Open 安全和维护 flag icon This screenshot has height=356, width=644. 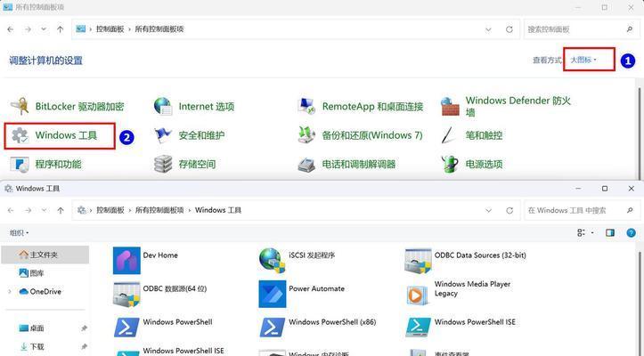(x=163, y=135)
